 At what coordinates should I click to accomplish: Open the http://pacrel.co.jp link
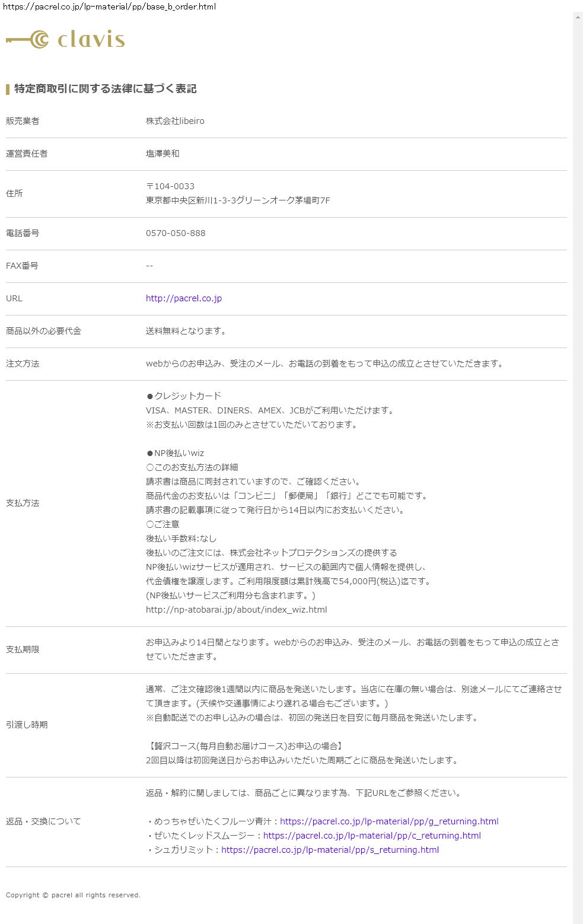pos(184,298)
